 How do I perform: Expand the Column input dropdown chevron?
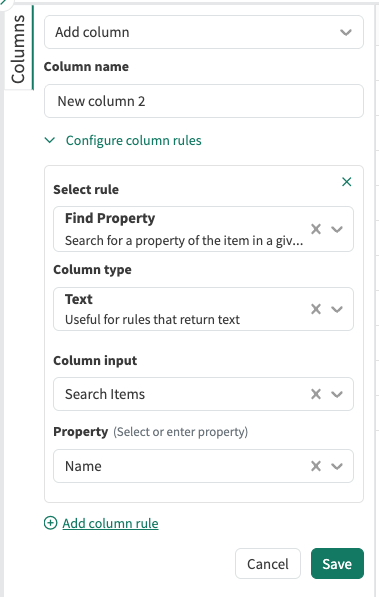click(337, 394)
